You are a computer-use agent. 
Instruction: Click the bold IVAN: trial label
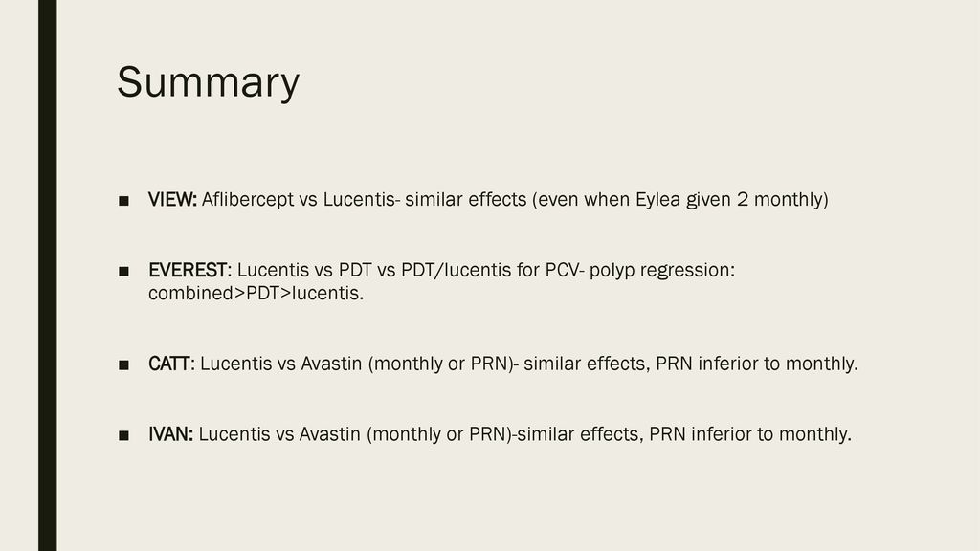point(170,434)
